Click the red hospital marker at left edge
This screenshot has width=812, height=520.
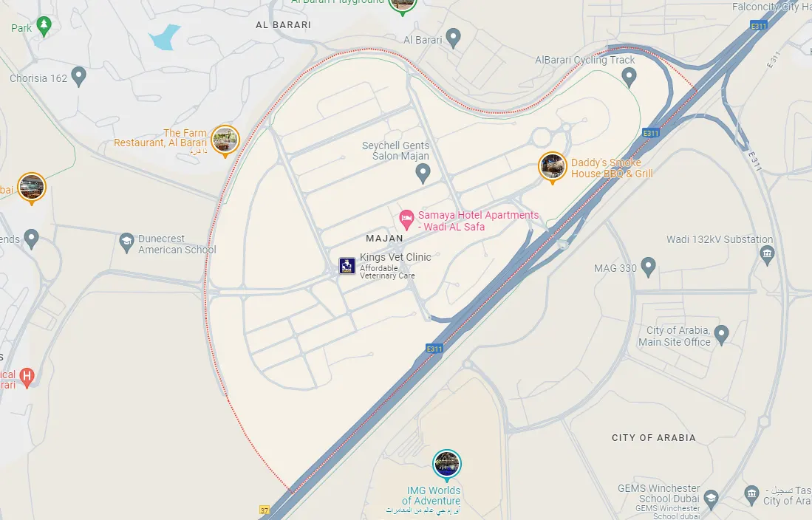[x=27, y=377]
